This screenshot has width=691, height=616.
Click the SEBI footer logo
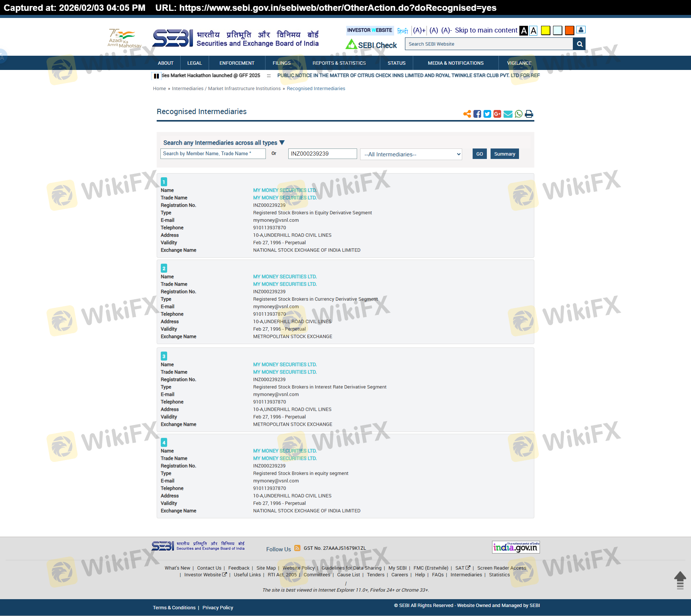coord(198,546)
